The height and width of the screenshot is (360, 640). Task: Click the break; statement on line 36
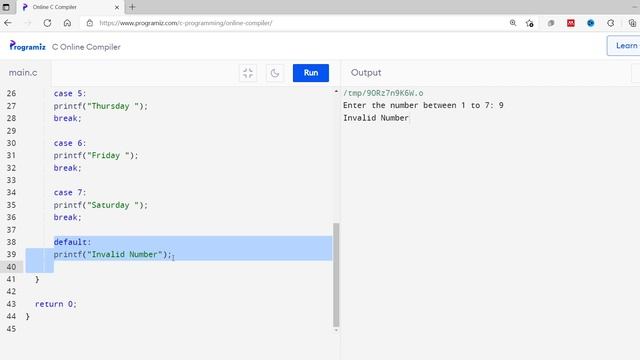(x=67, y=218)
